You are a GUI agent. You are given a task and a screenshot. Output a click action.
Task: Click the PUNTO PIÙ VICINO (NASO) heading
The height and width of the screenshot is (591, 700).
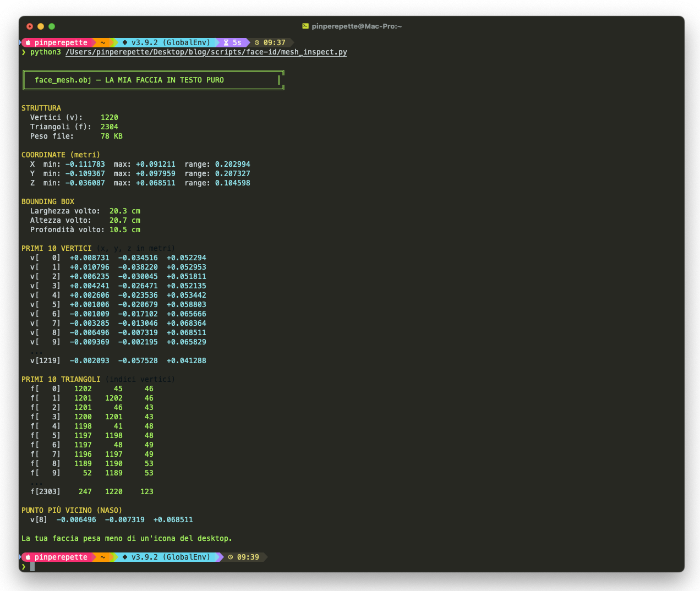coord(72,511)
